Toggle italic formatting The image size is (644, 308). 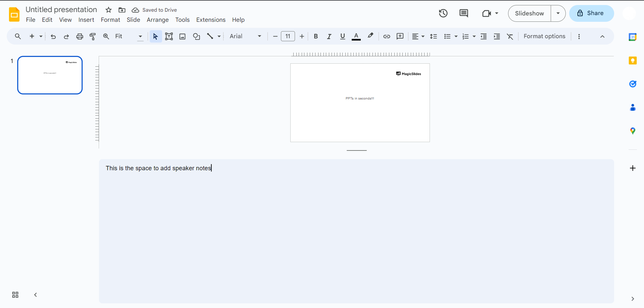click(x=329, y=37)
